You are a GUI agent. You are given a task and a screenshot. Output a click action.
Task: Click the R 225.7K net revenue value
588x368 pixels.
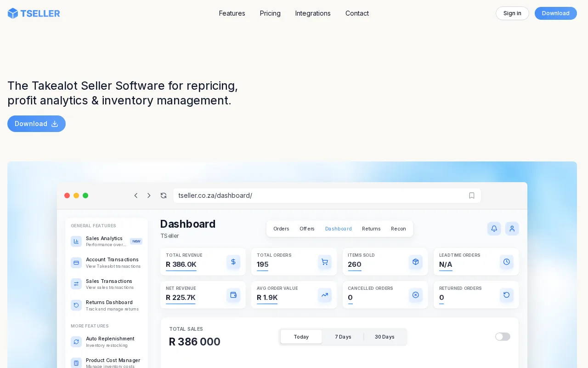(x=181, y=298)
